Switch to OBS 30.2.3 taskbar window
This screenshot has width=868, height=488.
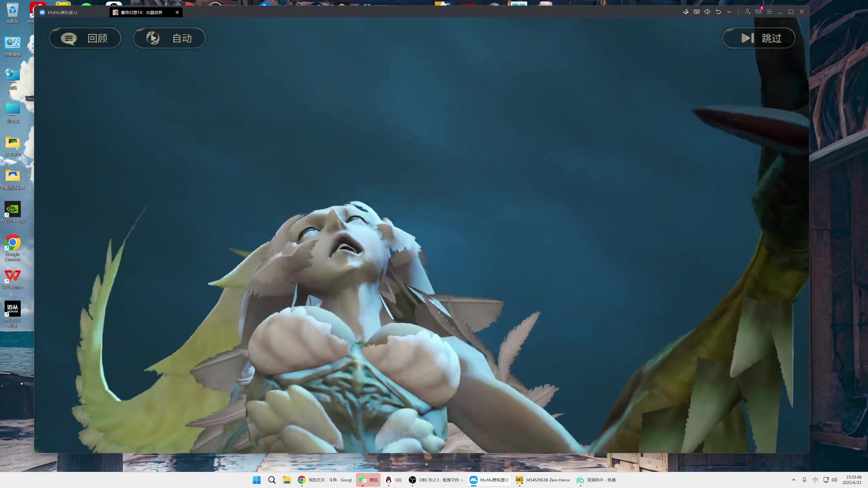[436, 480]
